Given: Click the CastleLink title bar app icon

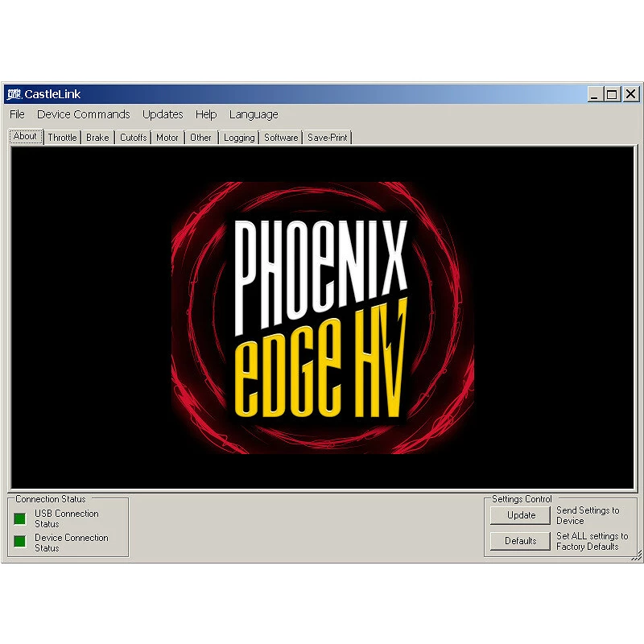Looking at the screenshot, I should click(14, 94).
